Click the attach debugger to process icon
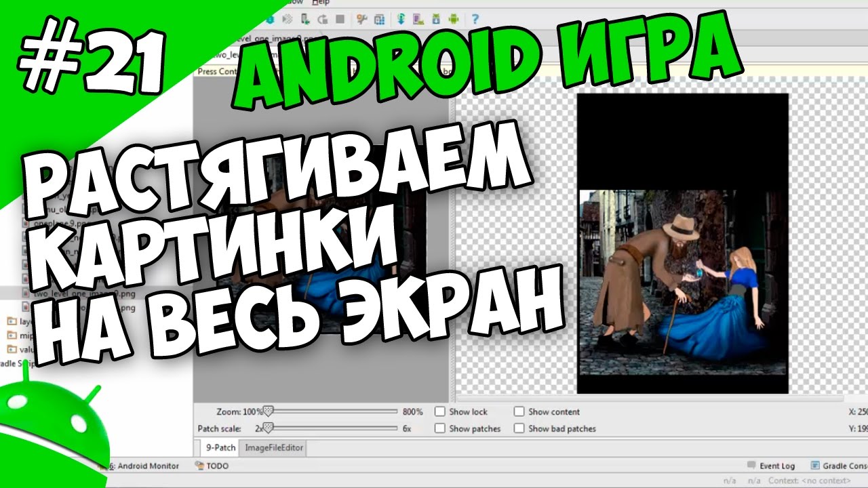The height and width of the screenshot is (488, 868). pos(305,19)
